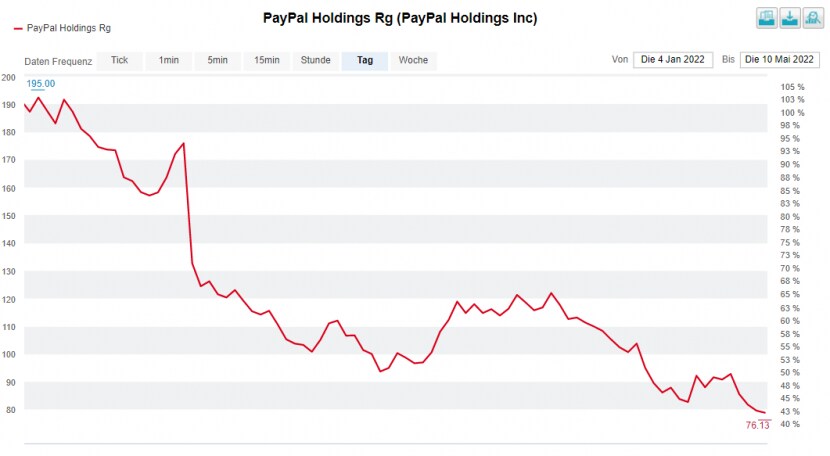Click the Von label text

tap(620, 60)
